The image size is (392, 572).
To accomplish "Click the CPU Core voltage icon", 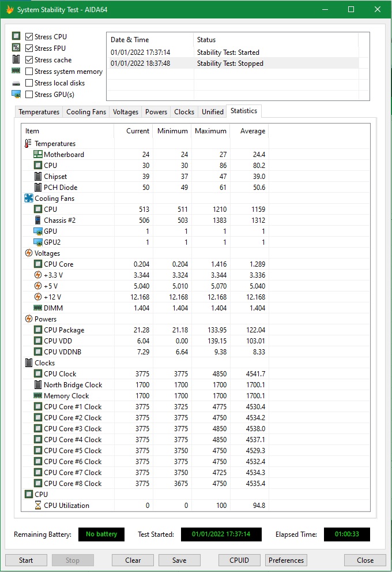I will 38,264.
